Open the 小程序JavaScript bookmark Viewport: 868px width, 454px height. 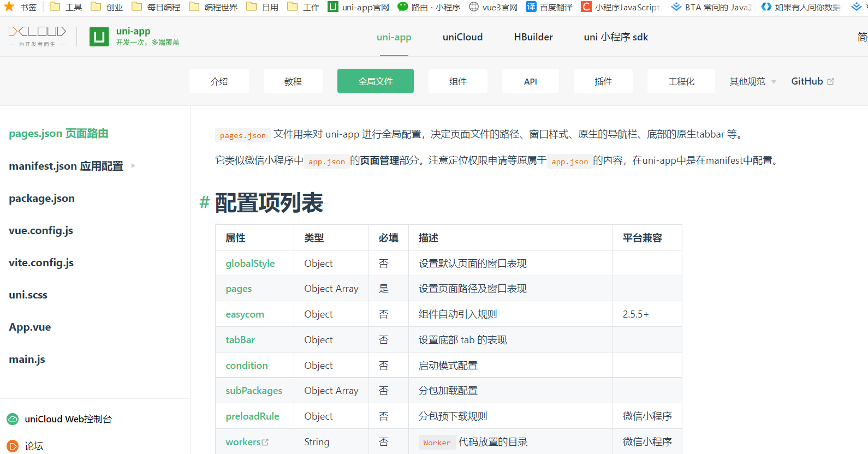tap(621, 7)
